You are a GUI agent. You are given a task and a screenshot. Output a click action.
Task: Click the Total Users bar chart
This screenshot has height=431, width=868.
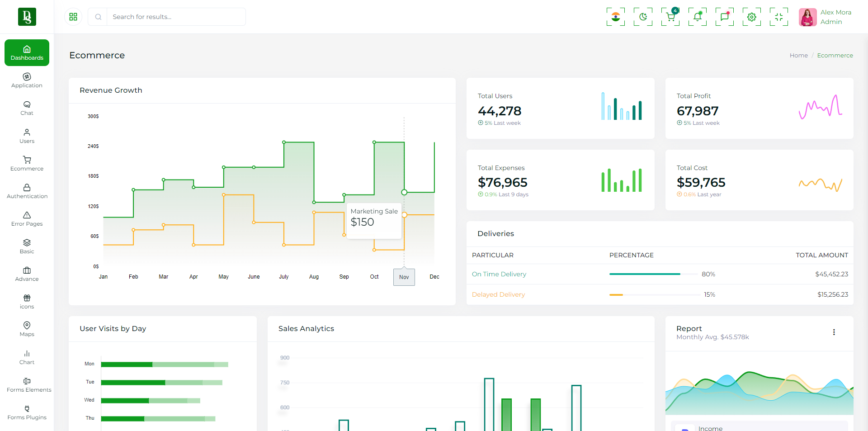(621, 106)
